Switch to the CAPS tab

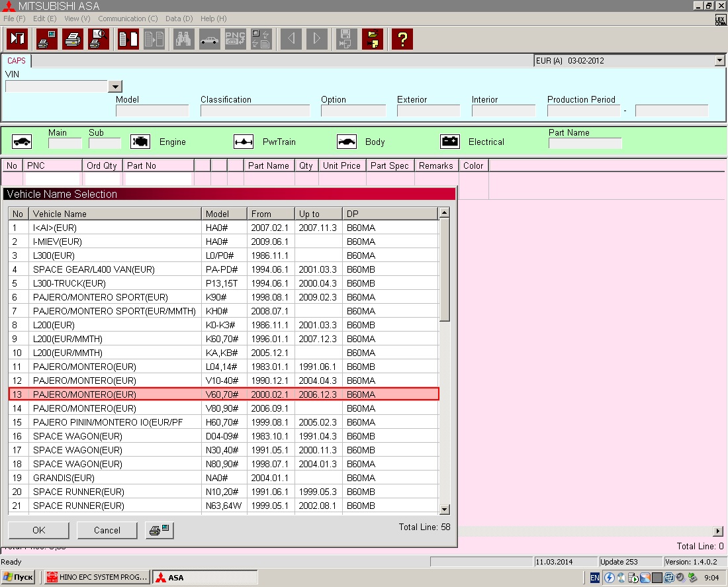click(17, 61)
